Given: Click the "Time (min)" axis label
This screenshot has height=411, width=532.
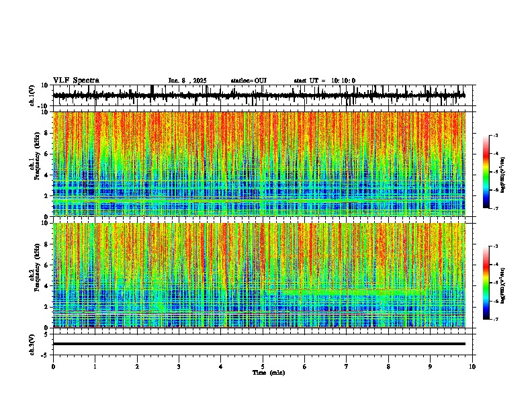Looking at the screenshot, I should coord(269,373).
